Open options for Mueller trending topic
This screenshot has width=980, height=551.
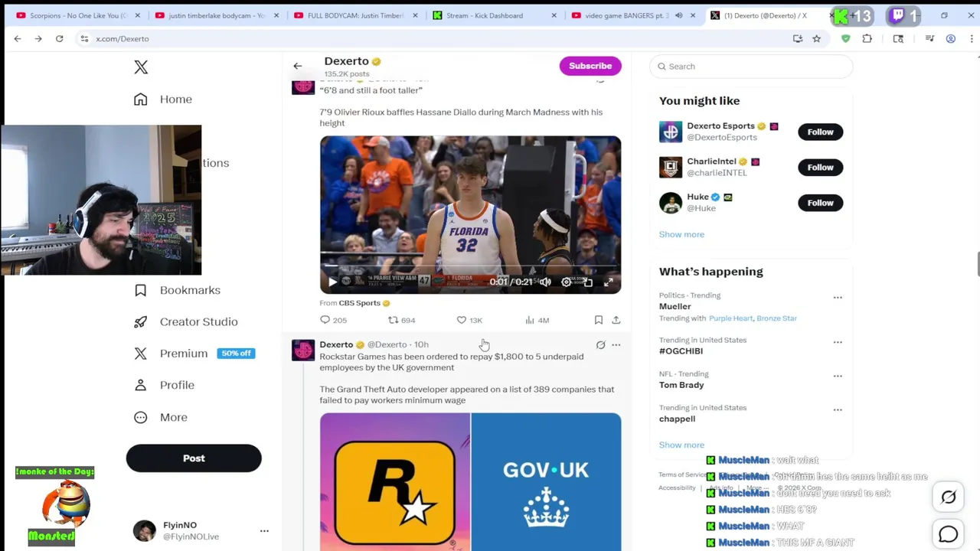(x=838, y=298)
